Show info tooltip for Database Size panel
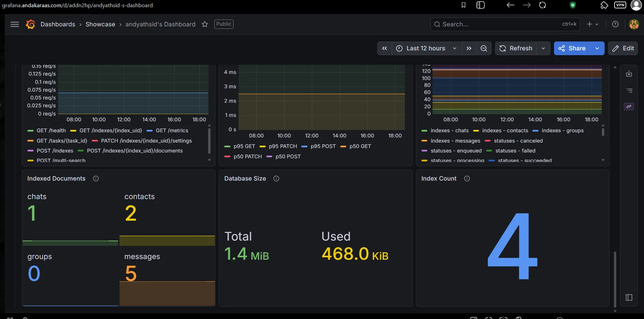This screenshot has height=319, width=644. pyautogui.click(x=276, y=179)
